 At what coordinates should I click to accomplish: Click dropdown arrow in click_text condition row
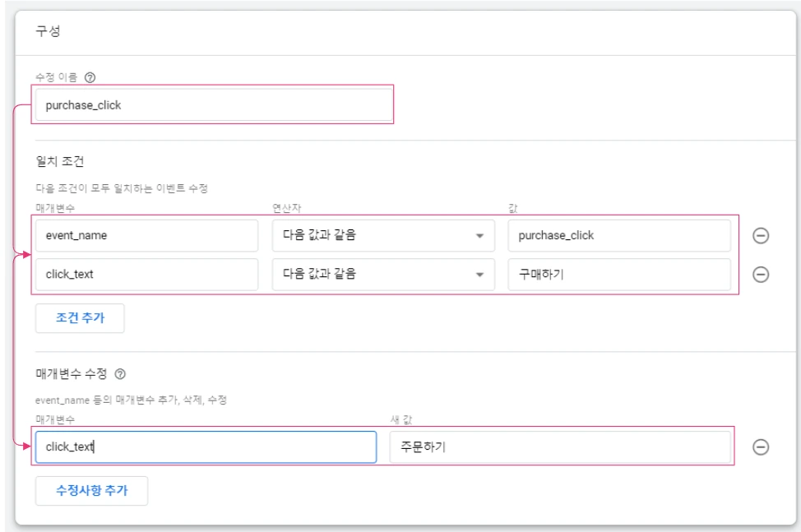(x=479, y=275)
